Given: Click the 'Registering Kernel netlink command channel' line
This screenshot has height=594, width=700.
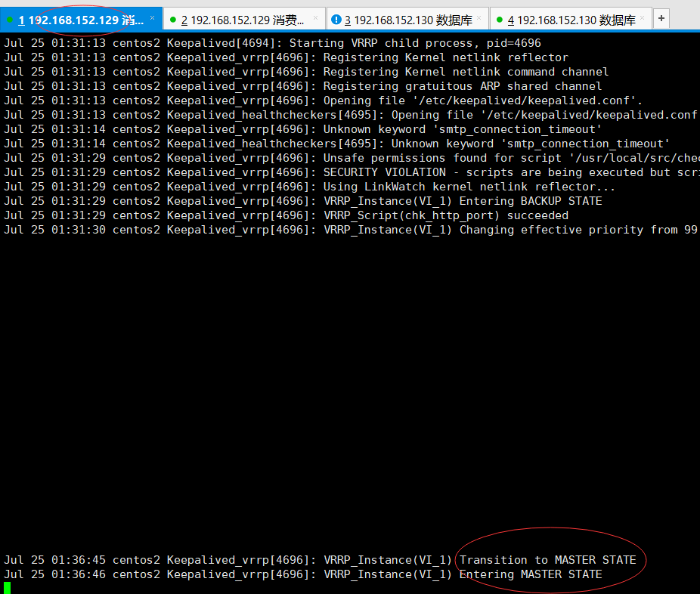Looking at the screenshot, I should coord(306,72).
